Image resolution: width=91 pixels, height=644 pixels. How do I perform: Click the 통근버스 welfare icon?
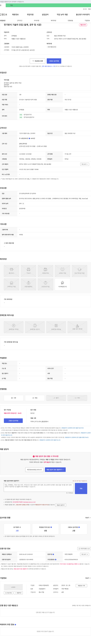12,271
